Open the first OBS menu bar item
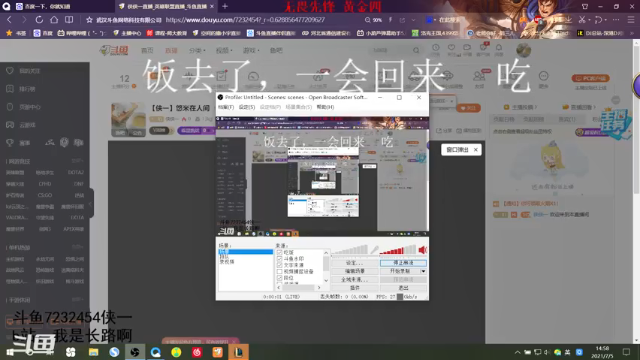The width and height of the screenshot is (640, 360). click(x=226, y=107)
